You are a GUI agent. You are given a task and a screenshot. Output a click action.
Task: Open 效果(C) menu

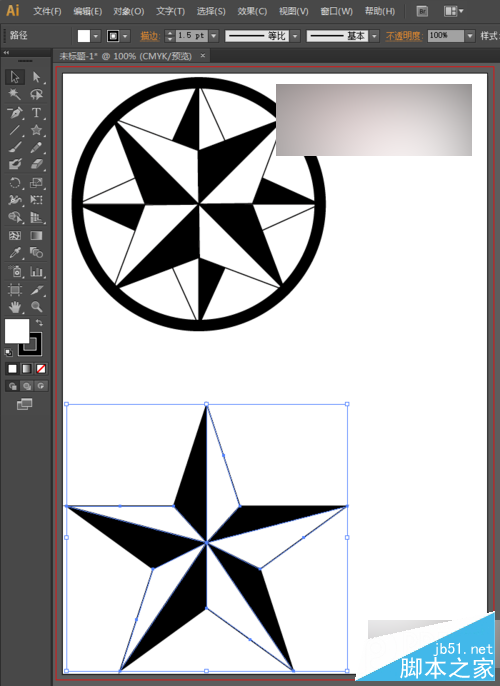(252, 11)
